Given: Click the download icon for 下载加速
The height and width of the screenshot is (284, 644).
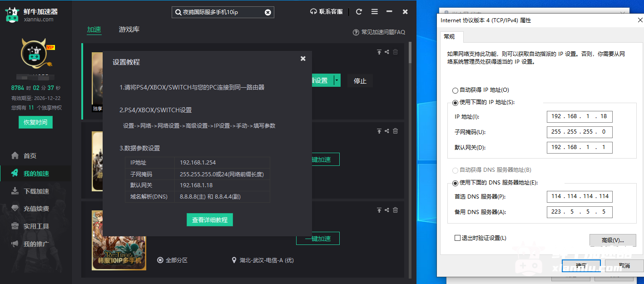Looking at the screenshot, I should [x=15, y=191].
